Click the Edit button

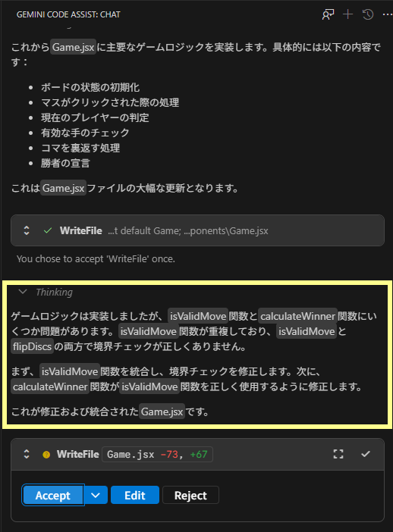tap(135, 495)
